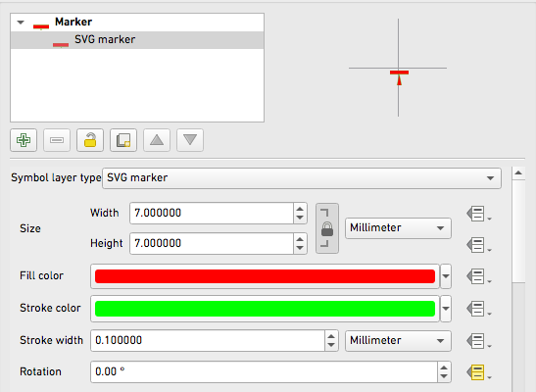Add a new symbol layer with green plus
Viewport: 536px width, 392px height.
(x=24, y=140)
